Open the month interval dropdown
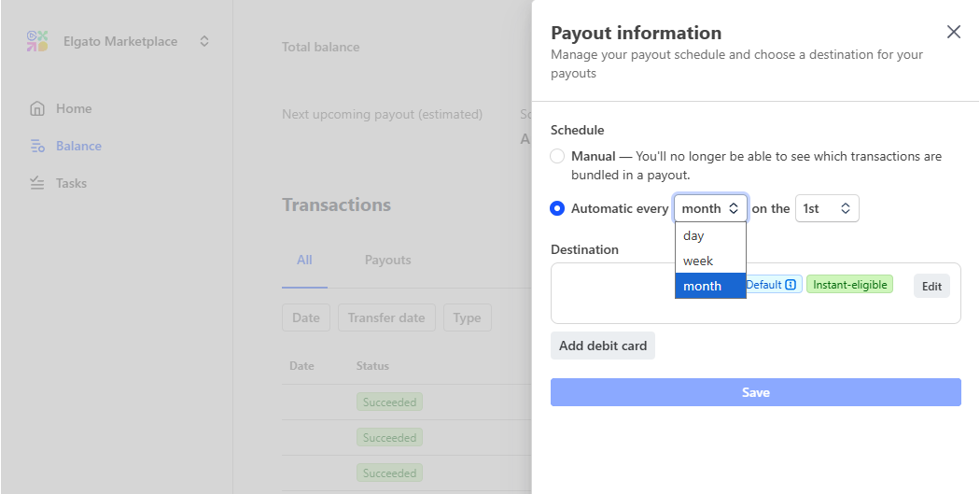The image size is (980, 494). pyautogui.click(x=710, y=208)
